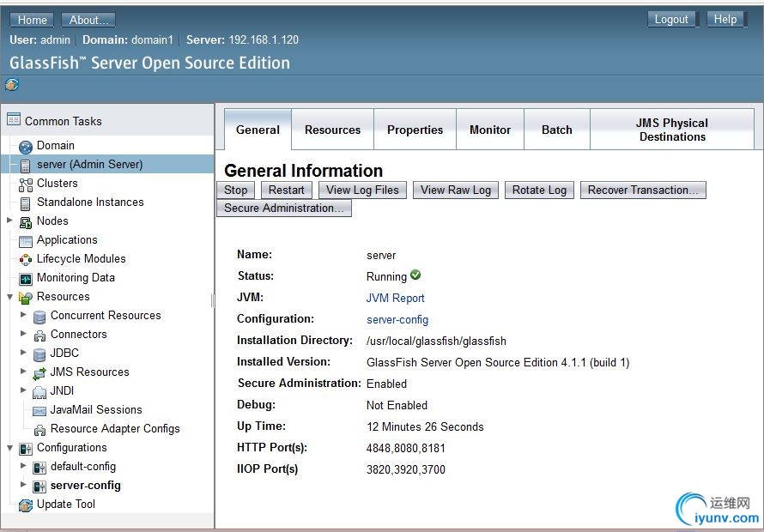764x532 pixels.
Task: Collapse the Configurations tree arrow
Action: point(9,447)
